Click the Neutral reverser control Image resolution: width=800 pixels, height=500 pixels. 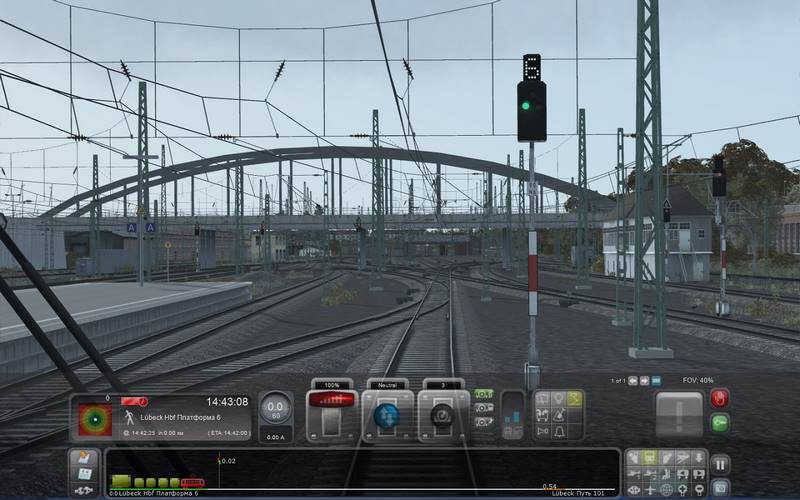click(387, 413)
